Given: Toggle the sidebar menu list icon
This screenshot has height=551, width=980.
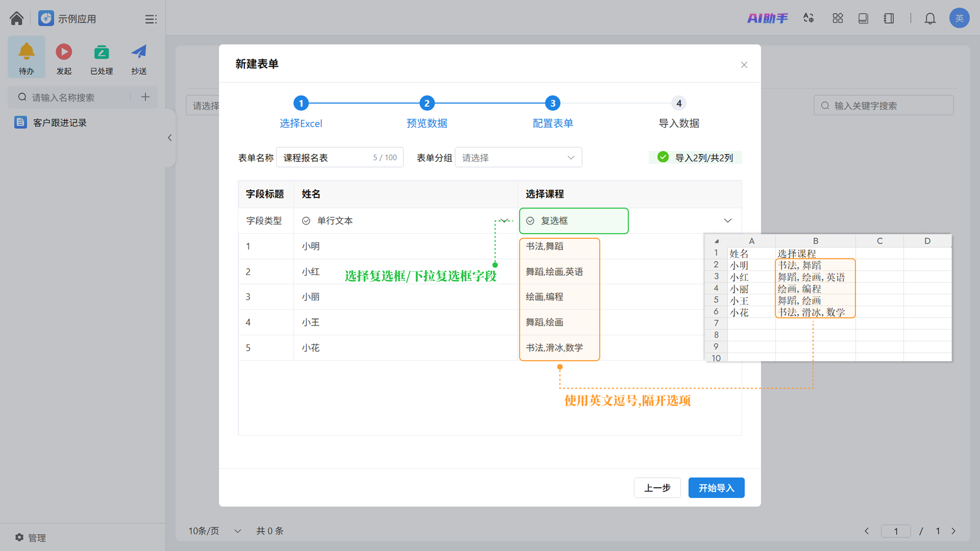Looking at the screenshot, I should tap(151, 19).
